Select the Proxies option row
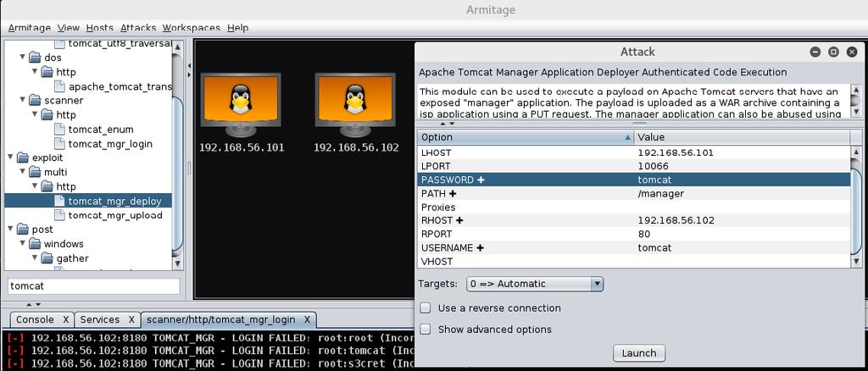 (633, 208)
